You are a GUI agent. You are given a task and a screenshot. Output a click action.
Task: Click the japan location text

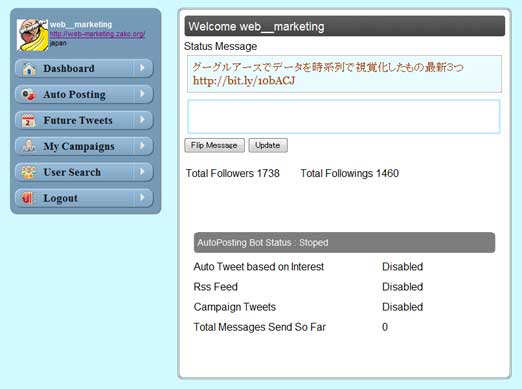58,43
